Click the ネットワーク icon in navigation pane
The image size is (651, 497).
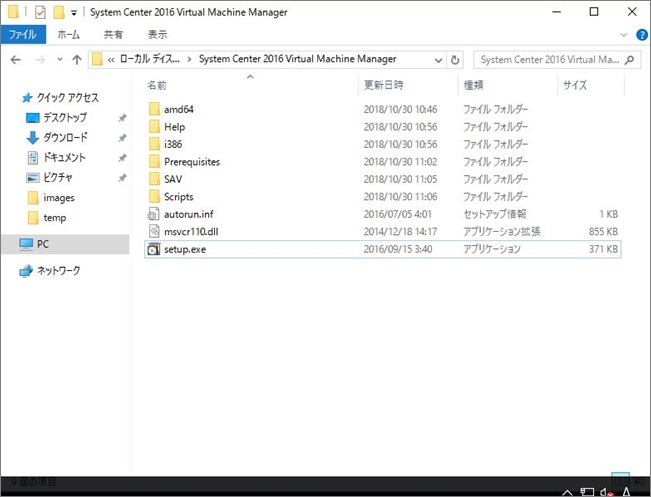tap(26, 271)
